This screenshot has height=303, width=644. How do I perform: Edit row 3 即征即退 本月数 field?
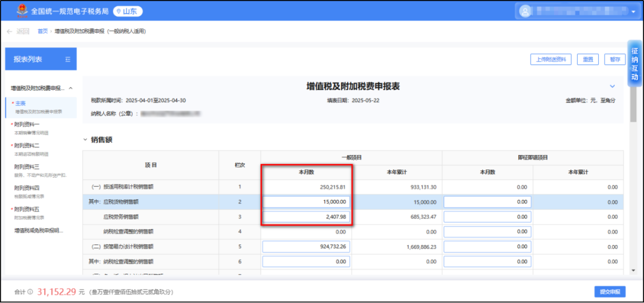pos(488,217)
